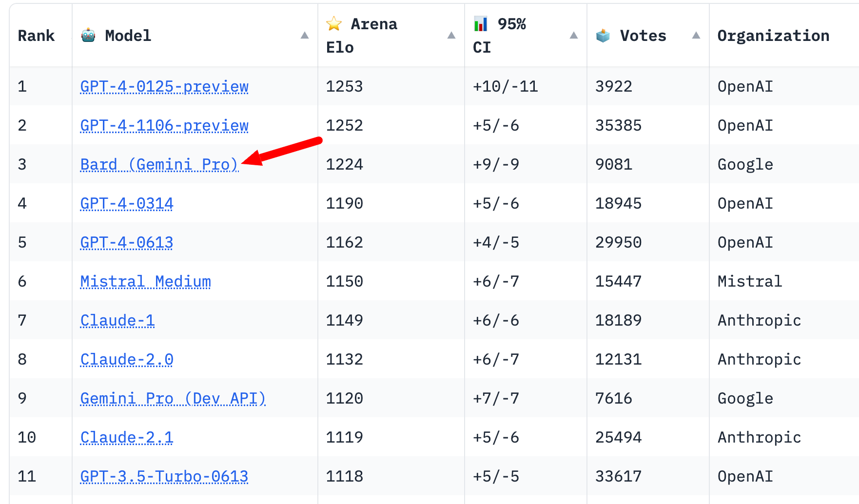The height and width of the screenshot is (504, 859).
Task: Open the Mistral Medium link
Action: pyautogui.click(x=145, y=281)
